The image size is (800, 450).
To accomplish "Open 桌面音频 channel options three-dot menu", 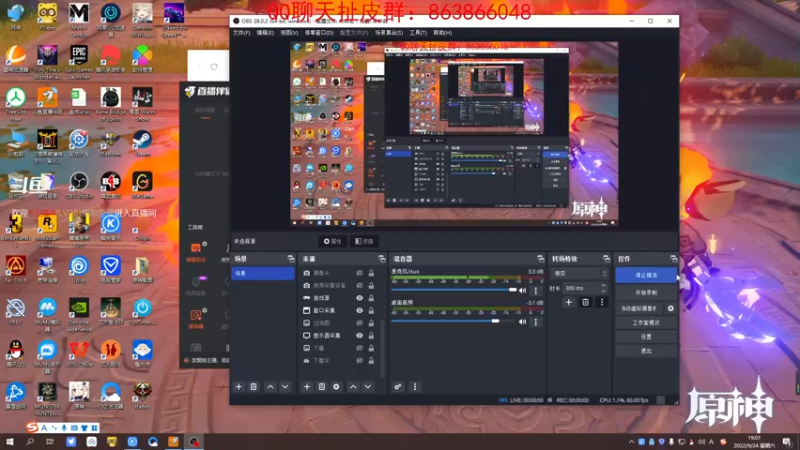I will pos(536,322).
